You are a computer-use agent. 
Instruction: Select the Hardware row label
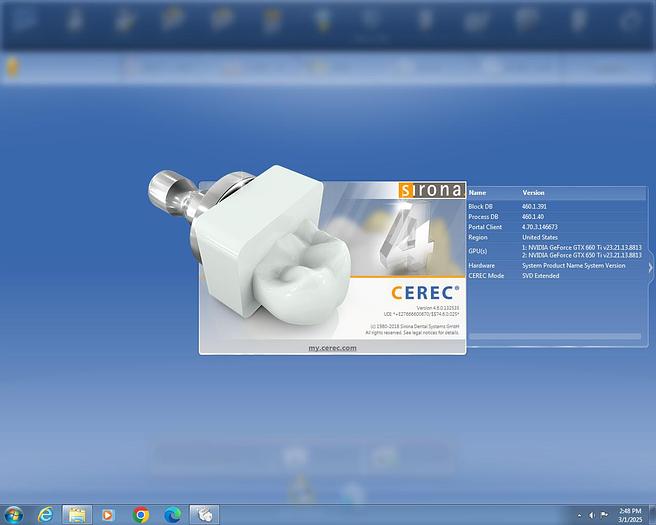(x=481, y=266)
